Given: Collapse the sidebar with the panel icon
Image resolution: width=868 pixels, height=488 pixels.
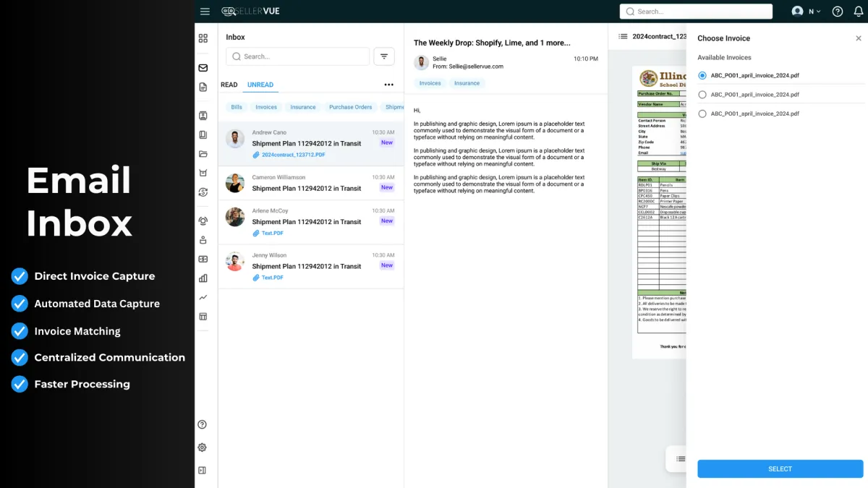Looking at the screenshot, I should point(203,470).
